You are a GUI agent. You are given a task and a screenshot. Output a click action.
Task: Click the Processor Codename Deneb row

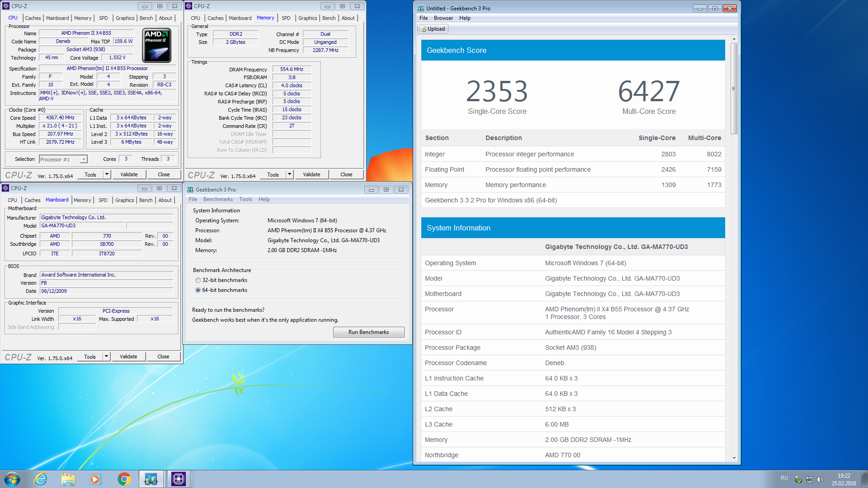pos(573,363)
